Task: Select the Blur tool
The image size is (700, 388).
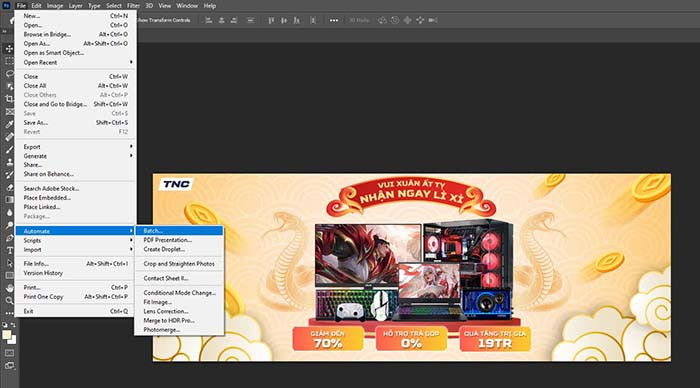Action: [9, 213]
